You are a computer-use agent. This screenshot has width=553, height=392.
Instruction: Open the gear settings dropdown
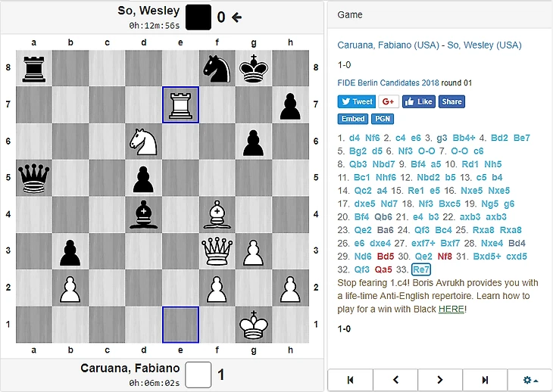tap(530, 380)
